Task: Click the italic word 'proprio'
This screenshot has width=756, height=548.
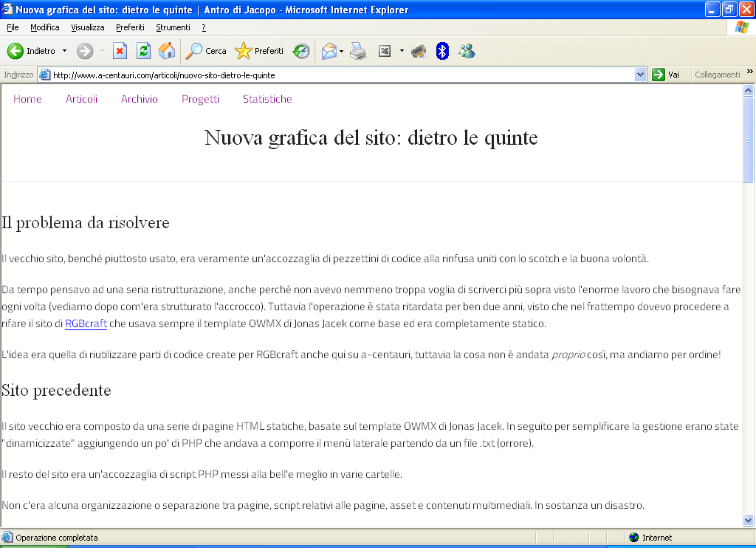Action: (x=568, y=355)
